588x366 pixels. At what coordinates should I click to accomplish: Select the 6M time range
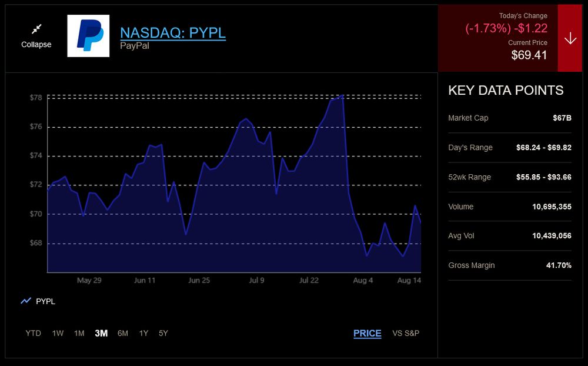pos(123,333)
